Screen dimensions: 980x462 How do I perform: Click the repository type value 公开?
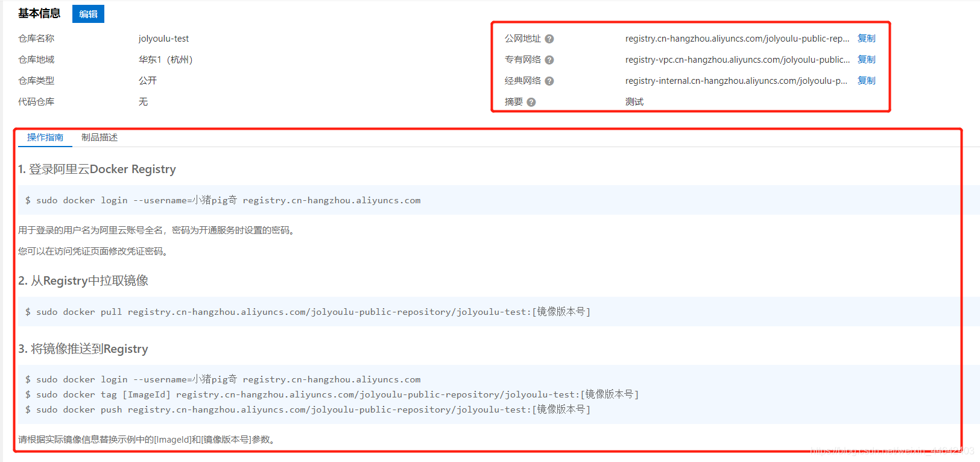(148, 81)
